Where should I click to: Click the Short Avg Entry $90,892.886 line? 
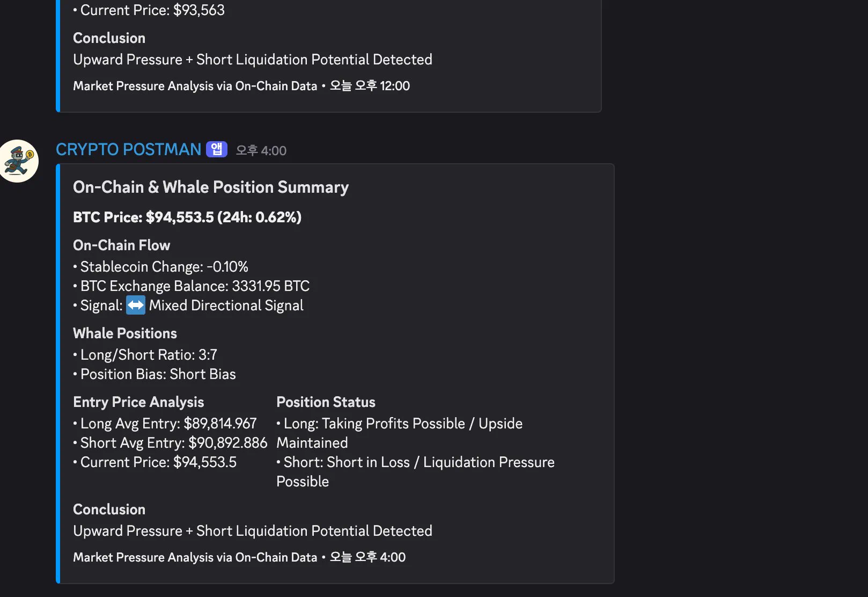pos(173,443)
